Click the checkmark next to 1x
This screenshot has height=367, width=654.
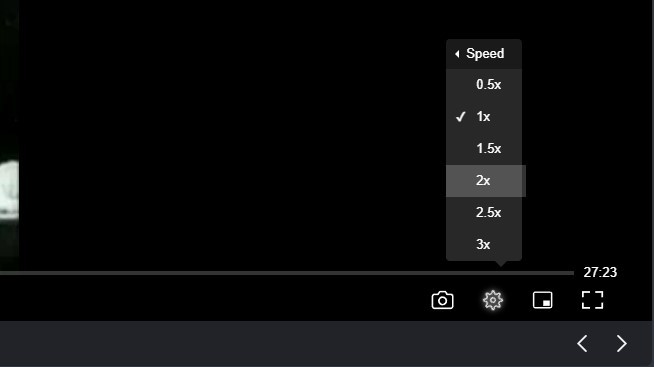[x=460, y=117]
